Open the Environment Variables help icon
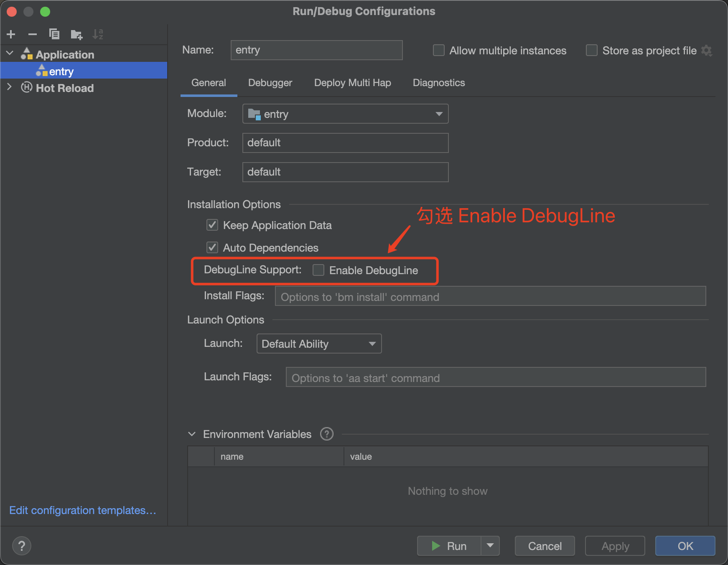The height and width of the screenshot is (565, 728). click(x=326, y=434)
